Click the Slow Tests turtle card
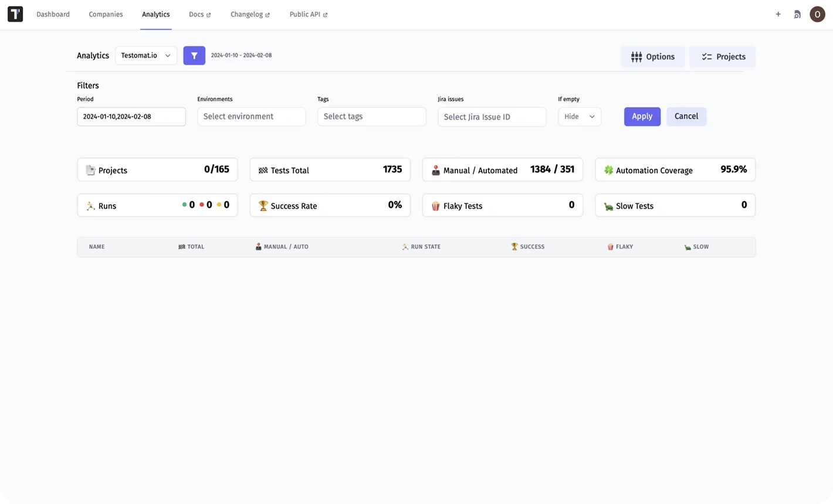 (x=675, y=206)
